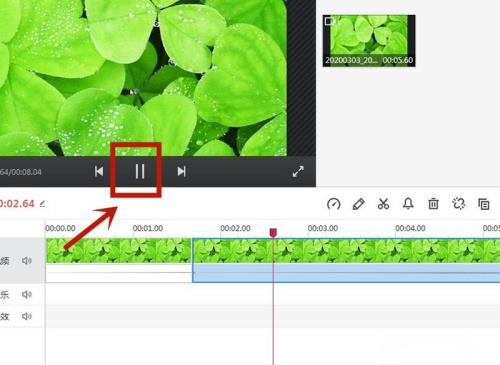Click the 00:04.00 ruler mark
Screen dimensions: 500x365
[410, 228]
